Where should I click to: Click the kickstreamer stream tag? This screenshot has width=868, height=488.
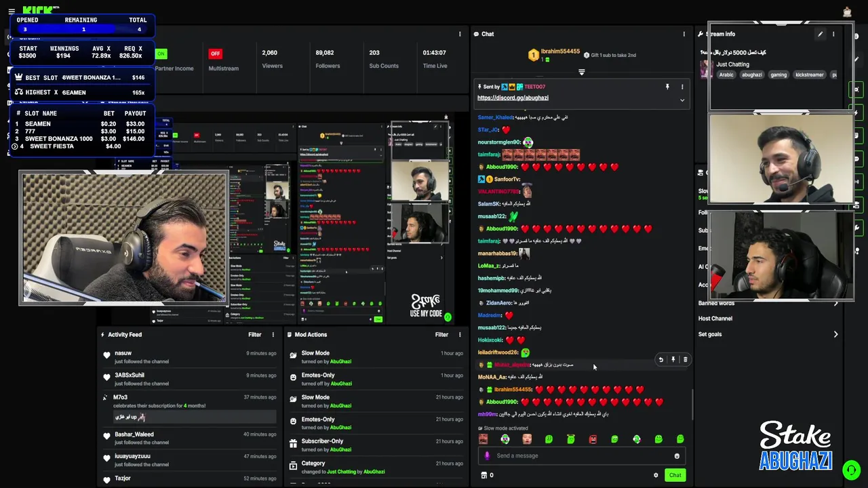pos(809,75)
